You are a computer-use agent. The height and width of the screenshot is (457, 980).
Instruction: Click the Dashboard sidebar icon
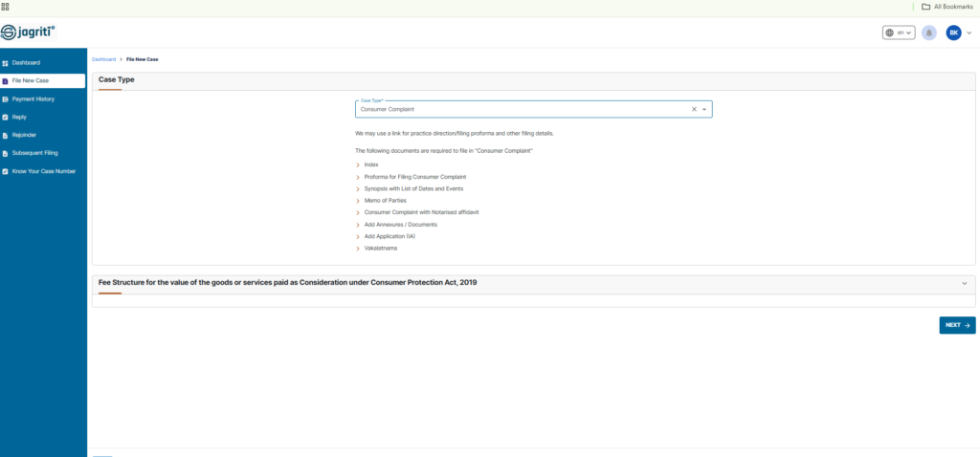5,63
